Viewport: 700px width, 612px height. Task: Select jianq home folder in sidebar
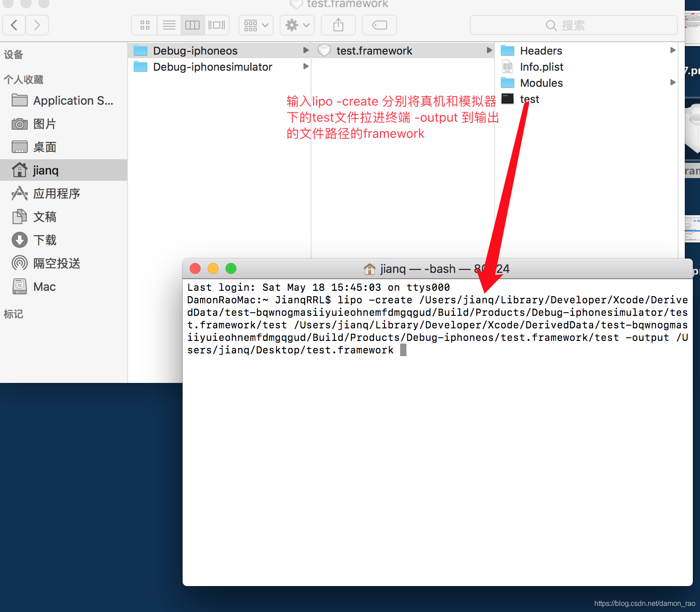click(64, 170)
